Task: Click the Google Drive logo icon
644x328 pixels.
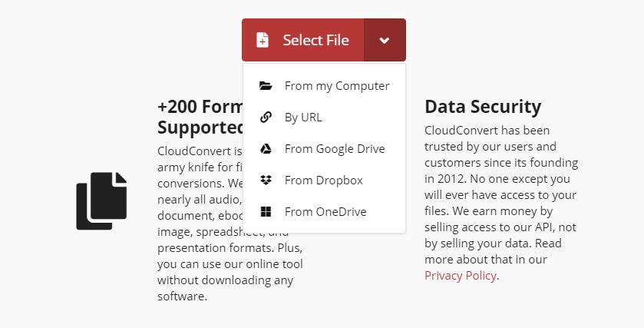Action: 266,149
